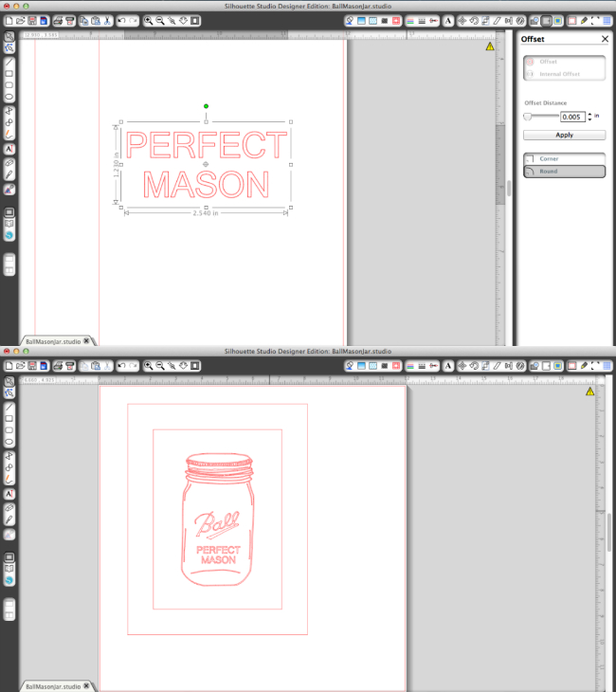The image size is (616, 692).
Task: Choose the Ellipse tool in top window
Action: tap(9, 97)
